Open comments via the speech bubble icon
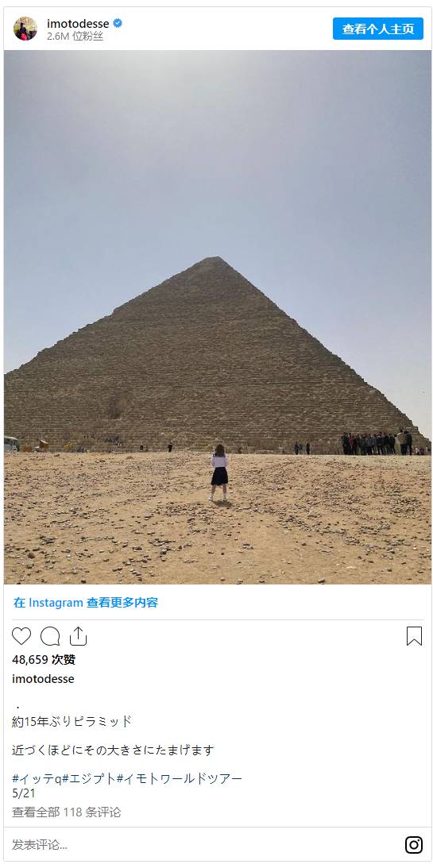The height and width of the screenshot is (868, 433). click(50, 636)
